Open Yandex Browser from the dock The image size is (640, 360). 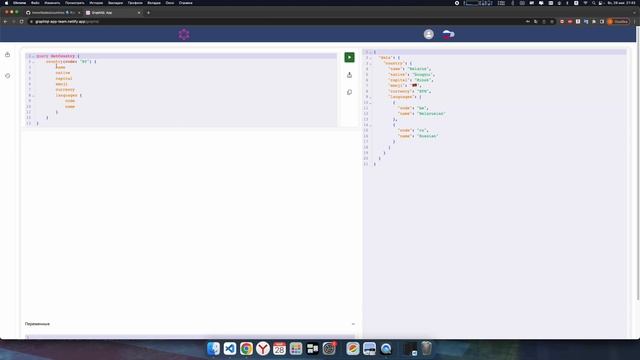[x=263, y=349]
